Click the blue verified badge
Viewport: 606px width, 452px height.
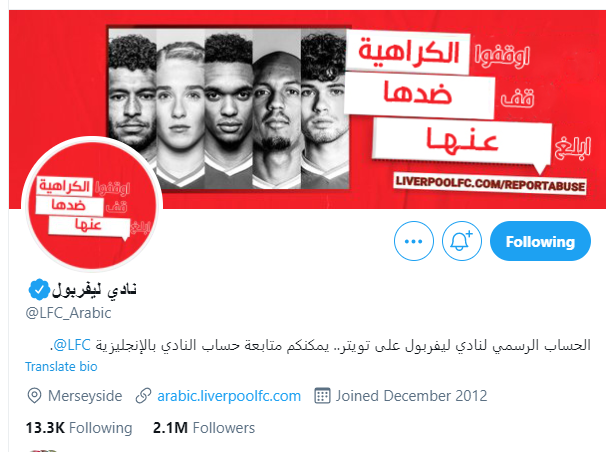point(39,289)
